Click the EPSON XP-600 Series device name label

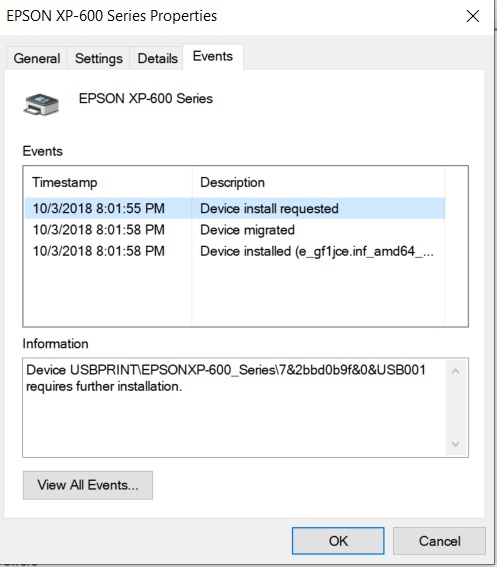[x=146, y=98]
